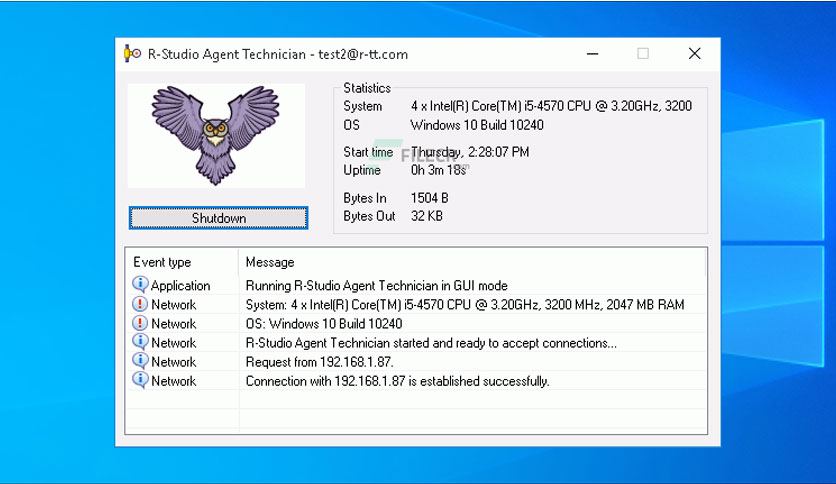Click the Start time value 'Thursday, 2:28:07 PM'
The width and height of the screenshot is (836, 484).
tap(470, 152)
